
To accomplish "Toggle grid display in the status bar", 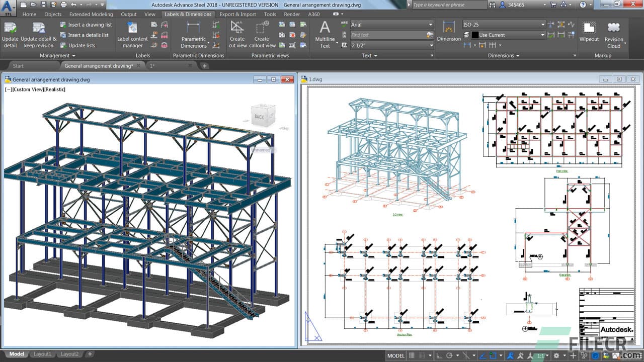I will 412,355.
